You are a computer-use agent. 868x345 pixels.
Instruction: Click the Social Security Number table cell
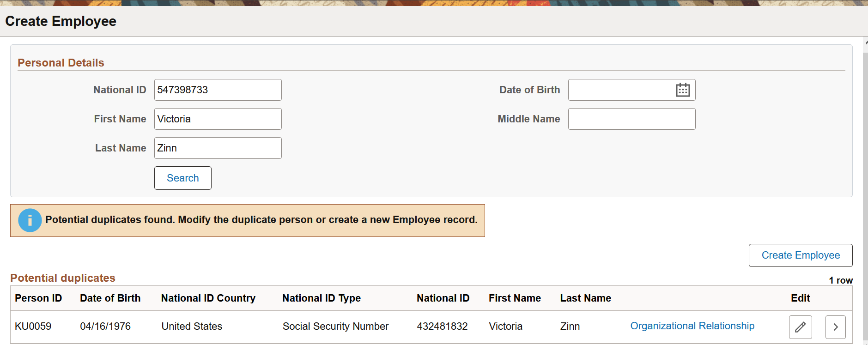click(x=335, y=327)
